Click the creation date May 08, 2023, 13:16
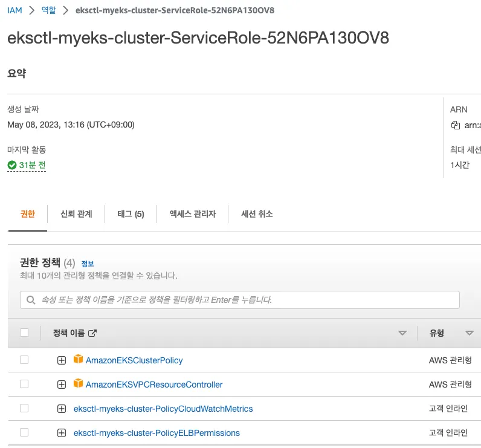This screenshot has width=481, height=448. coord(71,125)
